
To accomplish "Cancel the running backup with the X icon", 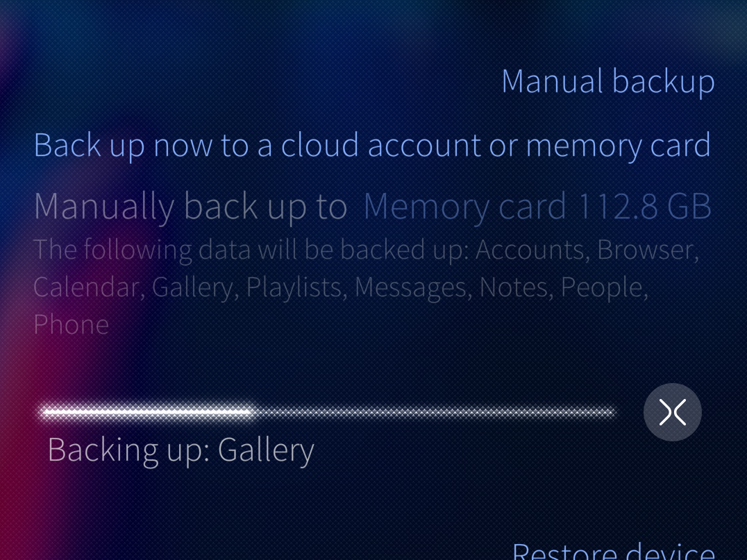I will pos(672,412).
